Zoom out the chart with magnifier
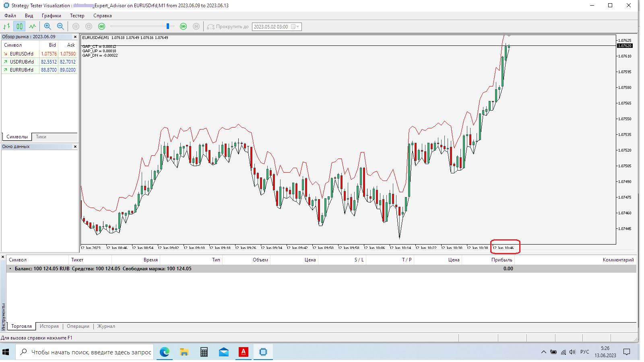Image resolution: width=644 pixels, height=362 pixels. [x=60, y=27]
